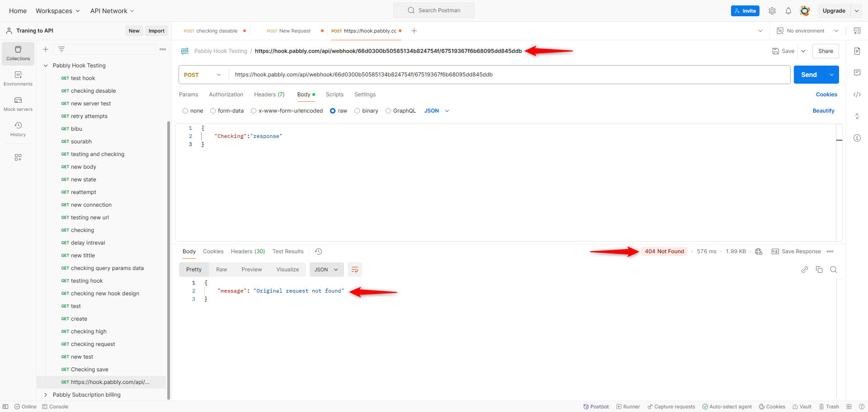Open collections view more options menu

point(163,49)
